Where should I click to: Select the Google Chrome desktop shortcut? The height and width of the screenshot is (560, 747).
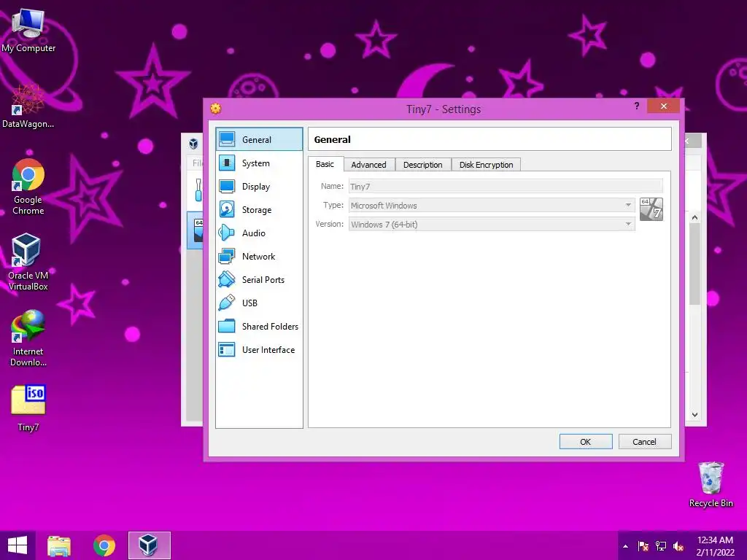28,187
